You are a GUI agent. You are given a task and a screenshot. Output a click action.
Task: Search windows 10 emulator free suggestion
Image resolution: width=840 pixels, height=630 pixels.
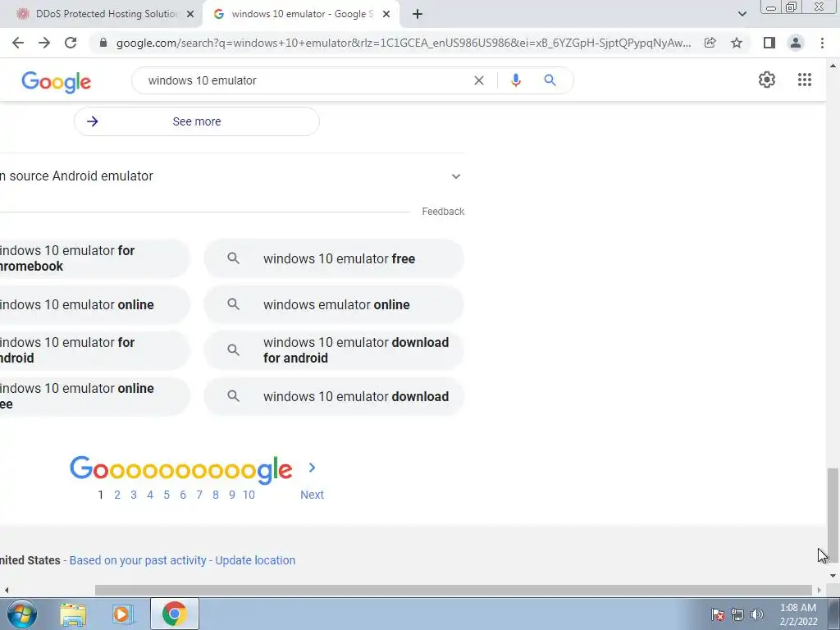point(334,258)
